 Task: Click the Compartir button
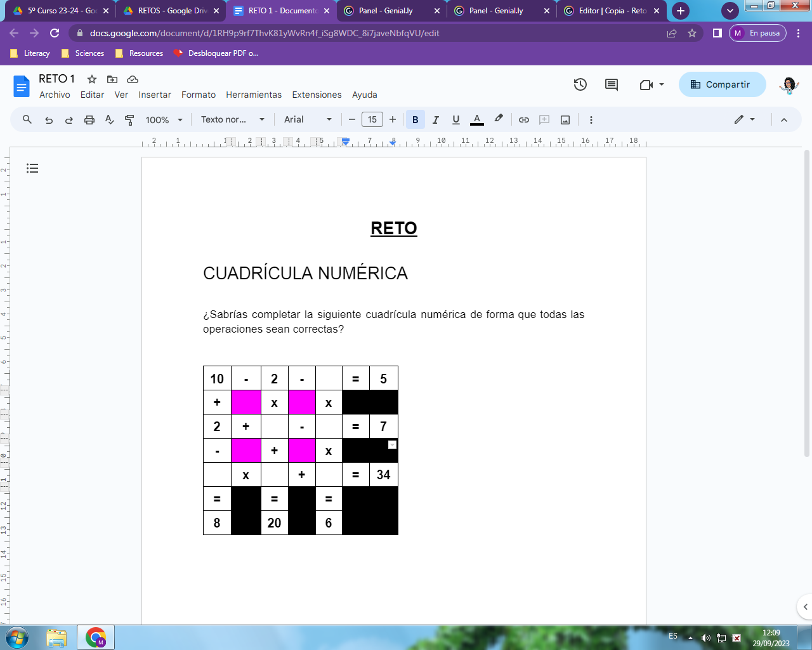point(722,83)
